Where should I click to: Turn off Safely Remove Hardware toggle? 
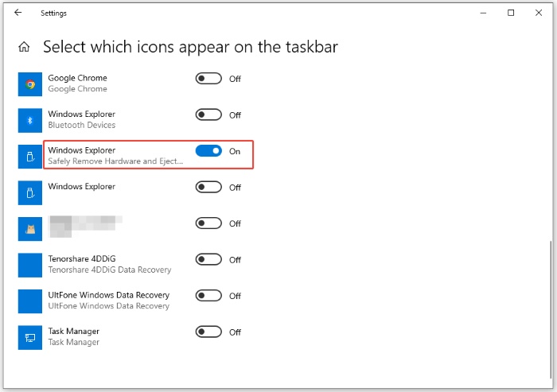coord(208,151)
